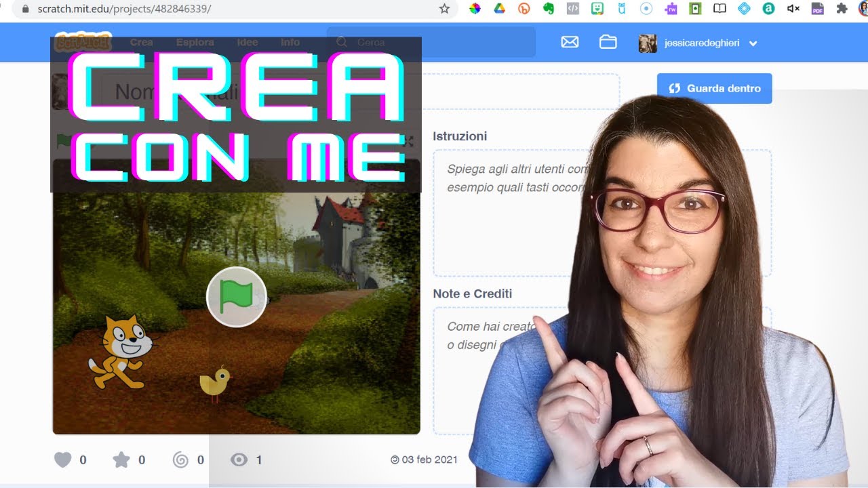Click the blue owl extension icon
868x488 pixels.
pos(622,9)
